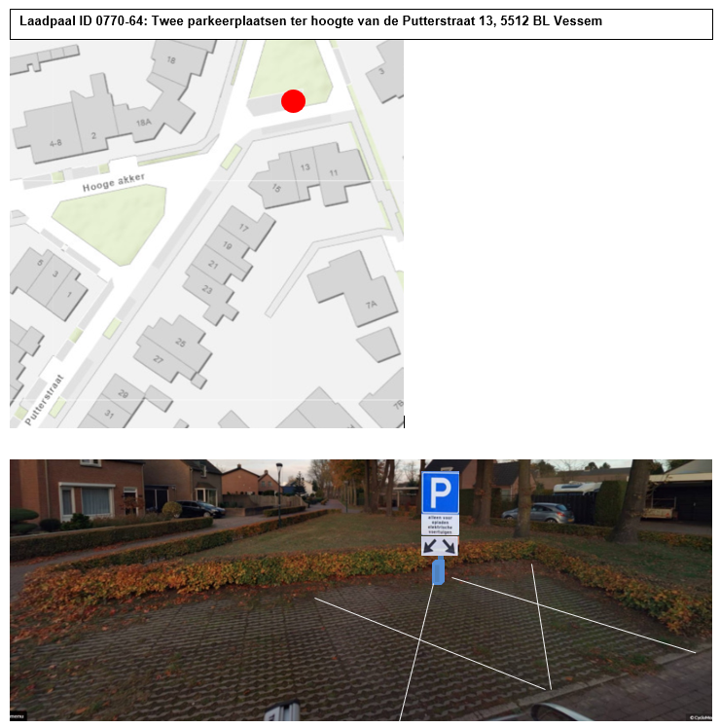
Task: Click the green park area near Hooge akker
Action: [x=112, y=223]
